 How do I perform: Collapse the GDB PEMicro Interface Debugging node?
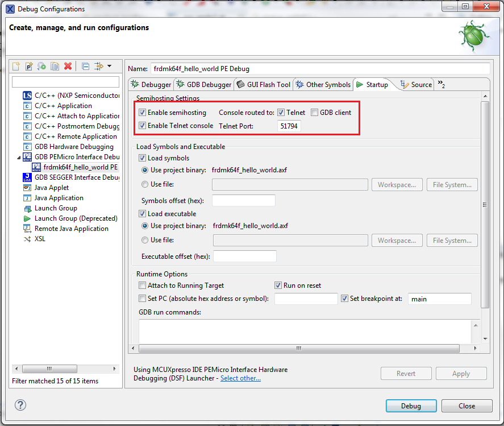[x=19, y=158]
